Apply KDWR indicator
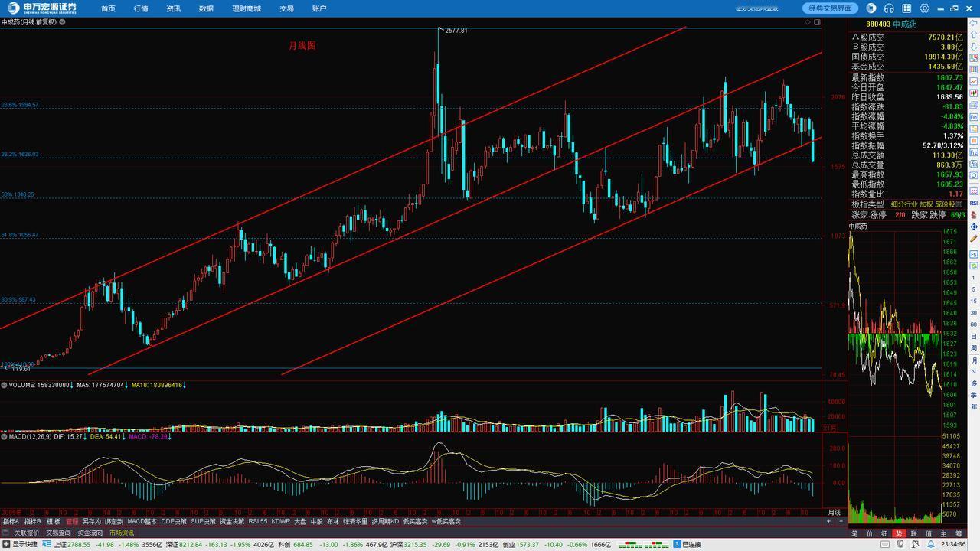The width and height of the screenshot is (980, 551). [281, 521]
